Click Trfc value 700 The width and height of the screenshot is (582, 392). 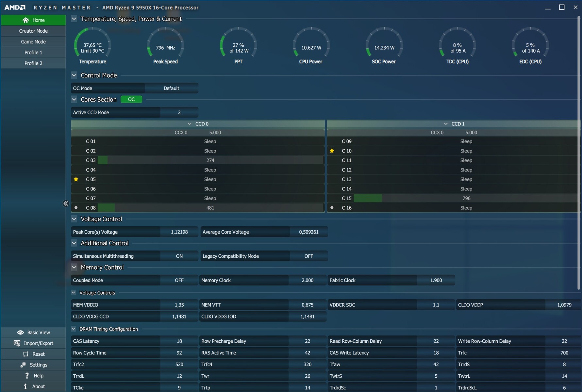(x=564, y=353)
